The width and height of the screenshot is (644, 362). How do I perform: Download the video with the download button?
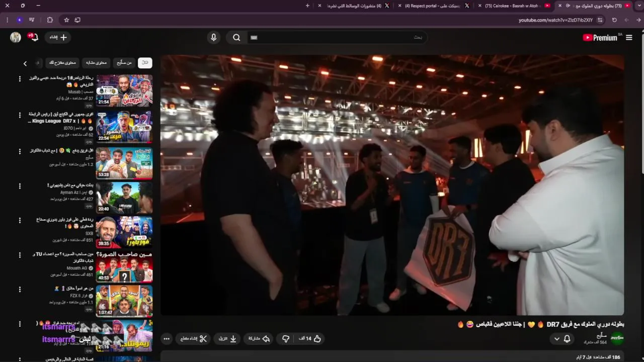[x=227, y=339]
